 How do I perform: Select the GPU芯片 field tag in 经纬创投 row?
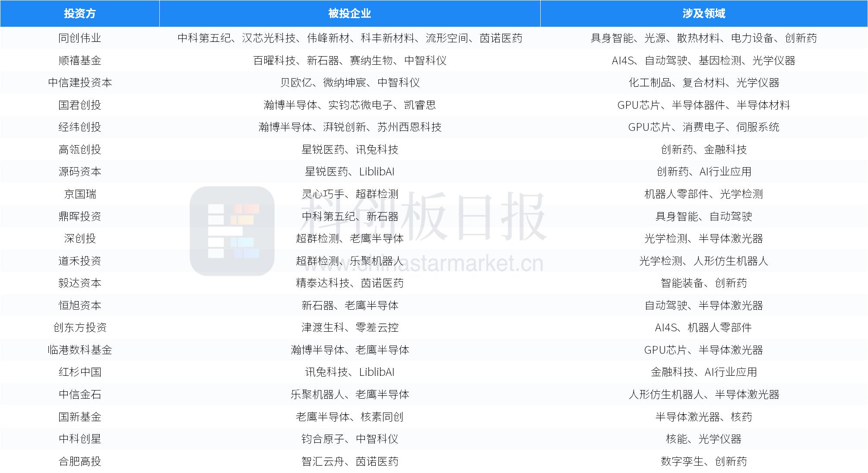(650, 127)
